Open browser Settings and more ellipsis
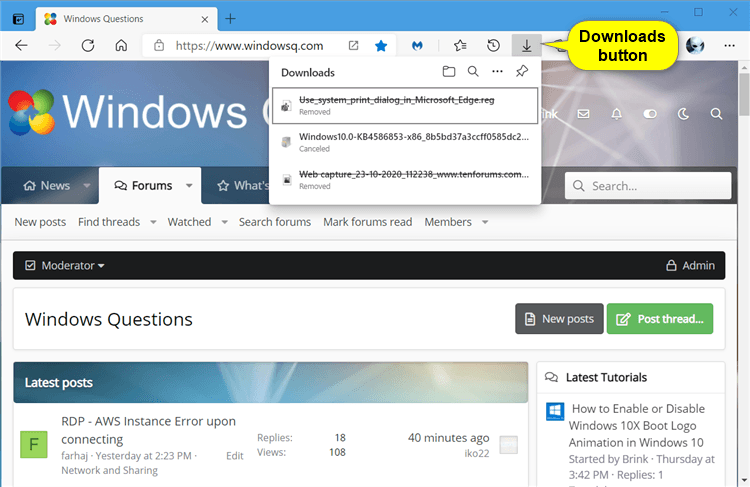This screenshot has width=750, height=487. tap(729, 45)
